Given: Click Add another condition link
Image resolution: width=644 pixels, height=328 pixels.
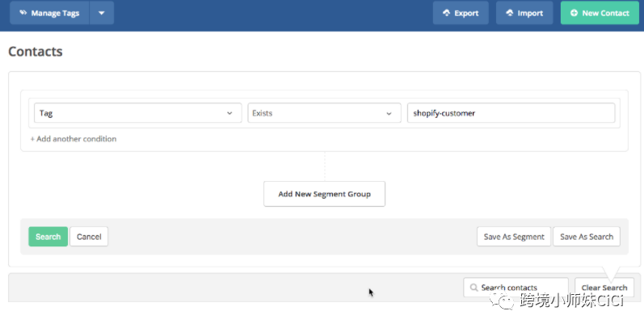Looking at the screenshot, I should tap(74, 139).
